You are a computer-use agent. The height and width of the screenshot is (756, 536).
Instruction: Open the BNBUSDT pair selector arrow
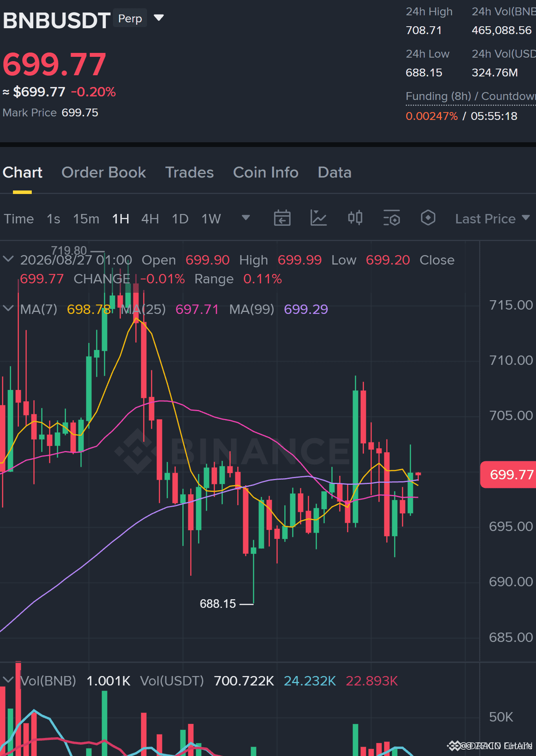[x=158, y=18]
